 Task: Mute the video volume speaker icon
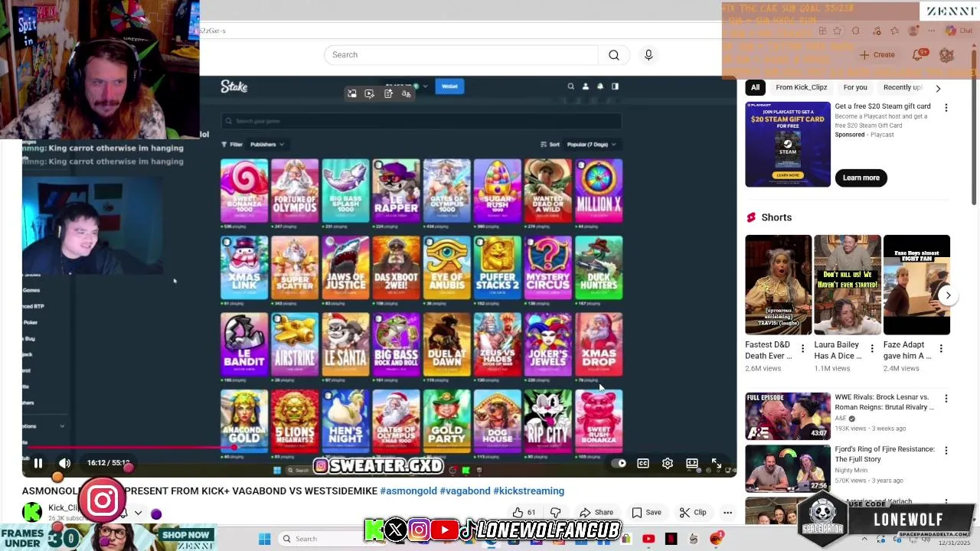tap(64, 463)
